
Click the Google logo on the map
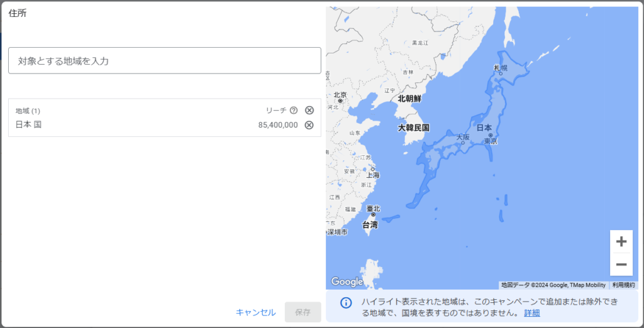click(347, 282)
